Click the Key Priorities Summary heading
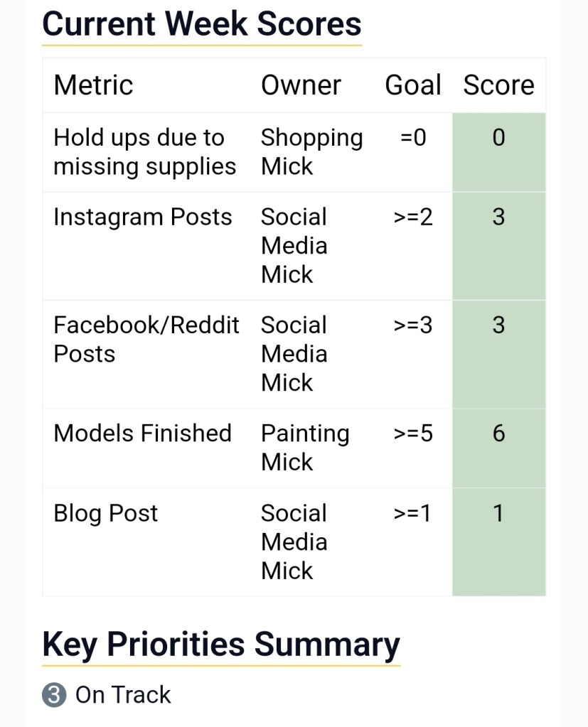588x727 pixels. [220, 644]
